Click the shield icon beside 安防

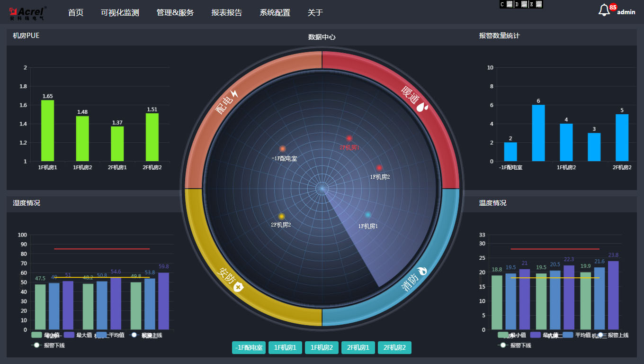coord(238,287)
